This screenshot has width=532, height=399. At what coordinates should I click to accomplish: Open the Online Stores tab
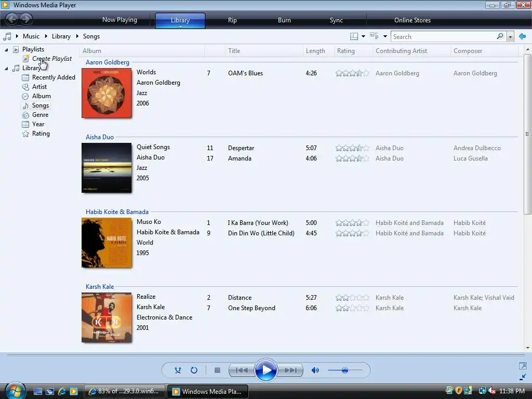pyautogui.click(x=412, y=20)
